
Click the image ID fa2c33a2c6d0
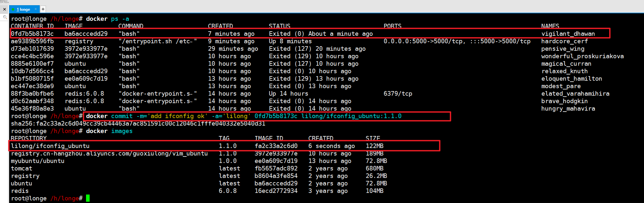pyautogui.click(x=276, y=146)
